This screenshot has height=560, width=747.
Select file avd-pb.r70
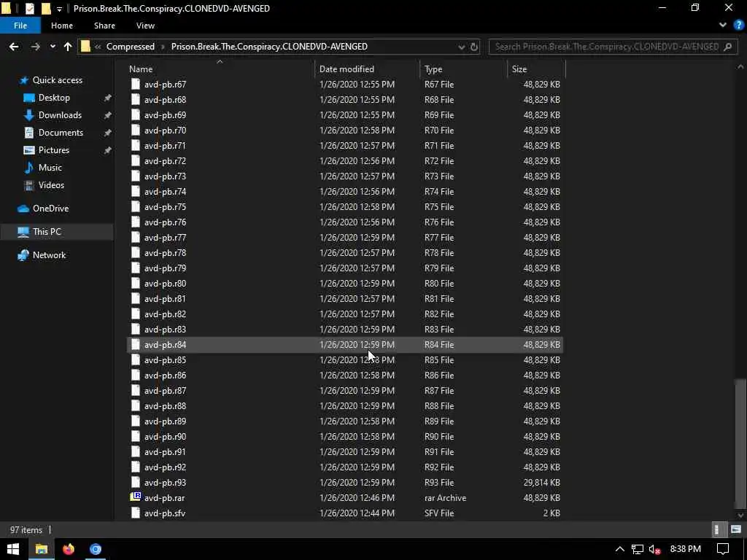165,131
